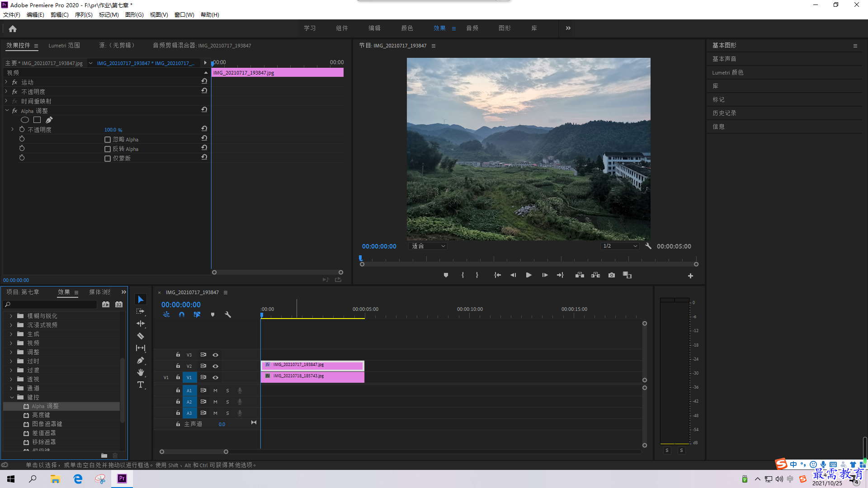Select the Pen tool in tools panel
This screenshot has height=488, width=868.
tap(141, 360)
